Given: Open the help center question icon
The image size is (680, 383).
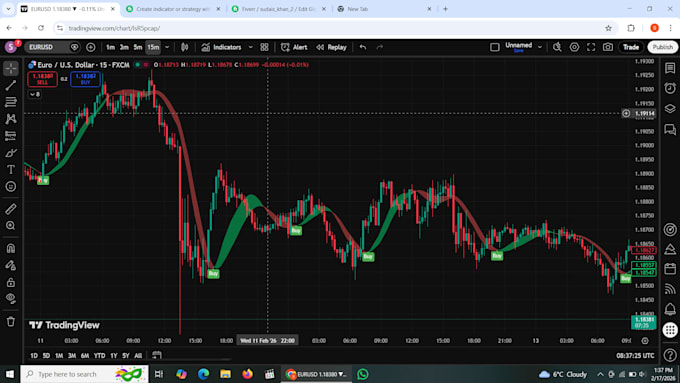Looking at the screenshot, I should point(670,355).
